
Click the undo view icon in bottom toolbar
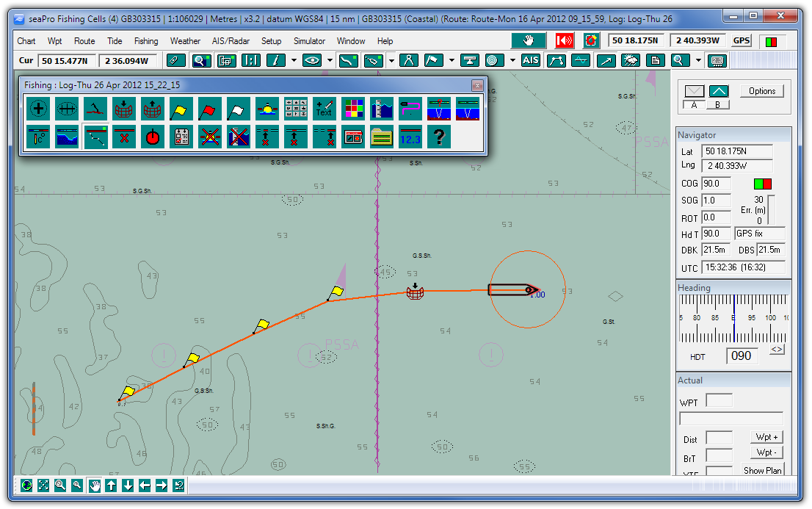pos(178,485)
